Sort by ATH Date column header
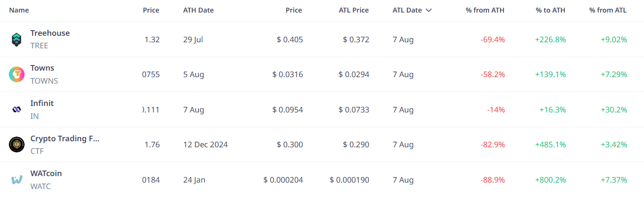 pos(198,10)
